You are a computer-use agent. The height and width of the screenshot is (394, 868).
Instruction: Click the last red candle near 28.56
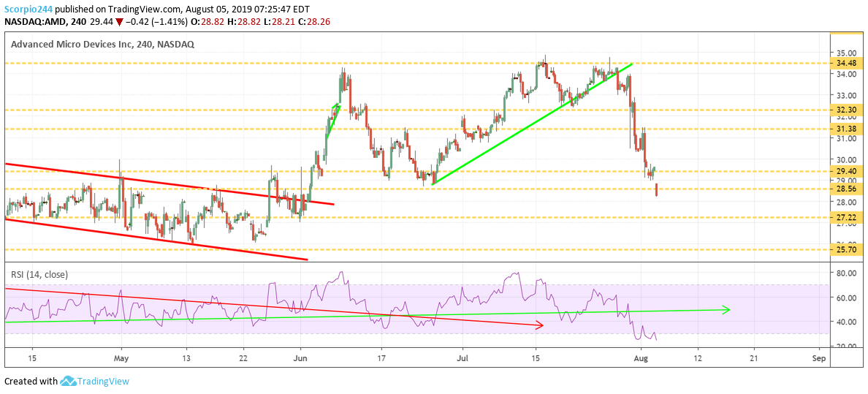(x=657, y=189)
